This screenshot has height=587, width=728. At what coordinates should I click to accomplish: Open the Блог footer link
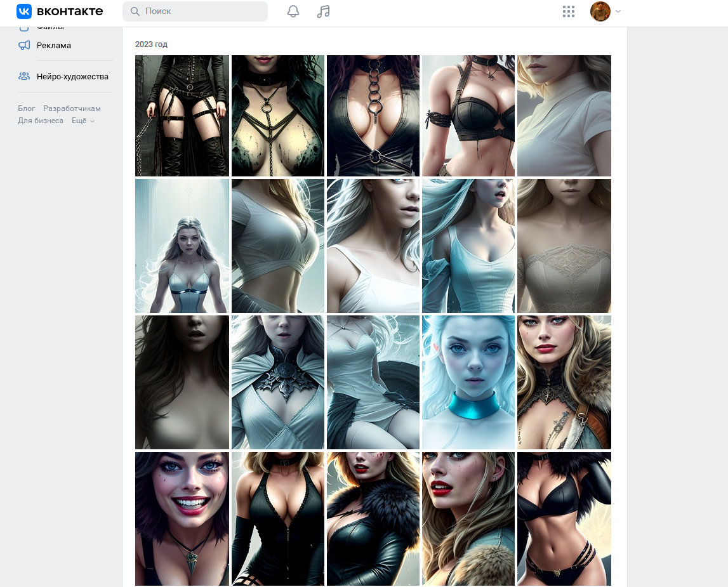pyautogui.click(x=27, y=109)
